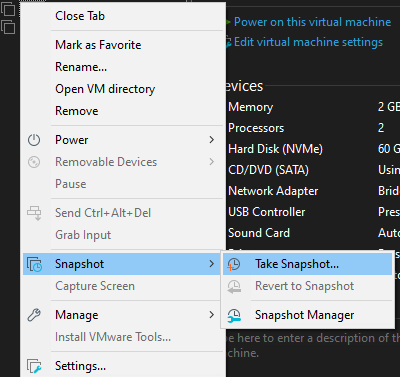Click Power on this virtual machine link

(x=312, y=22)
